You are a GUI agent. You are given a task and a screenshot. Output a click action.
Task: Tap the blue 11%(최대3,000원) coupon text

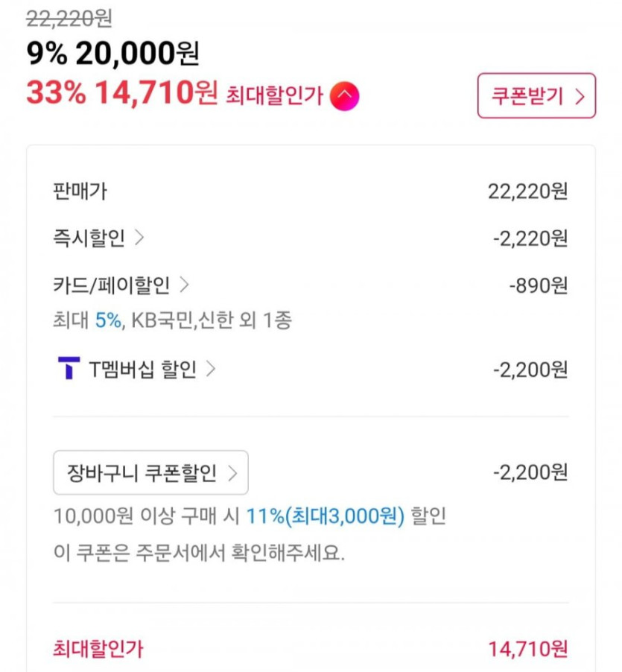click(325, 516)
